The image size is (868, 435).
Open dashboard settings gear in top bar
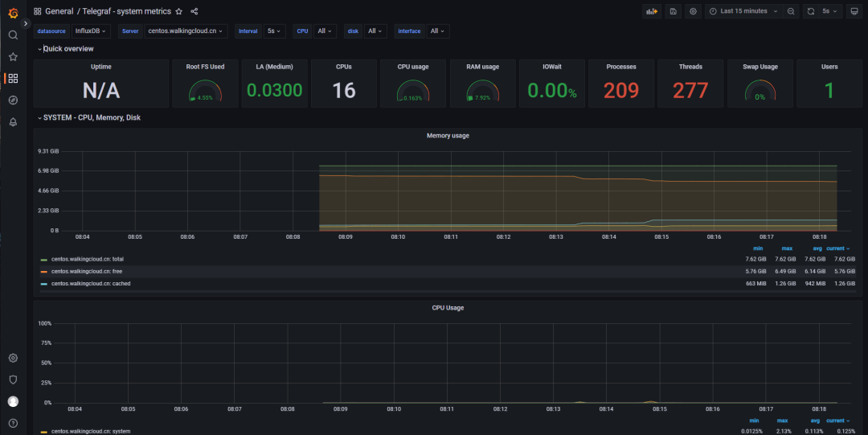point(693,11)
